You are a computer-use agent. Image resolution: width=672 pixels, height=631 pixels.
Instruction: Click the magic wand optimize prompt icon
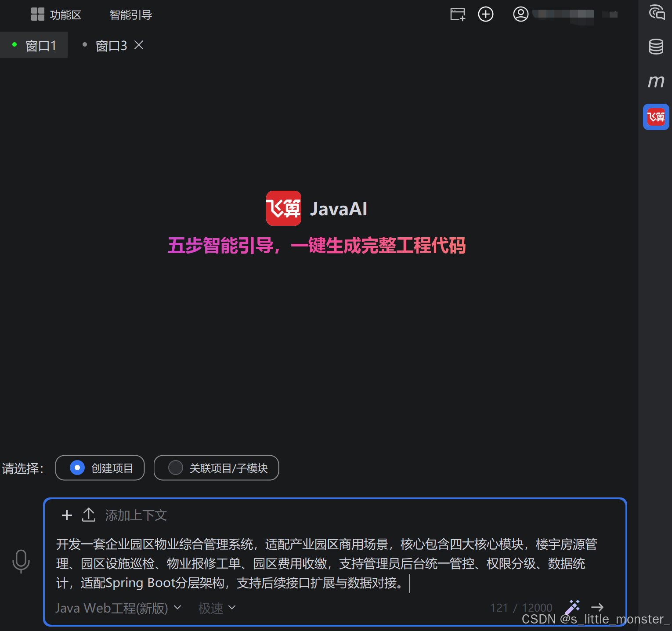pos(572,607)
